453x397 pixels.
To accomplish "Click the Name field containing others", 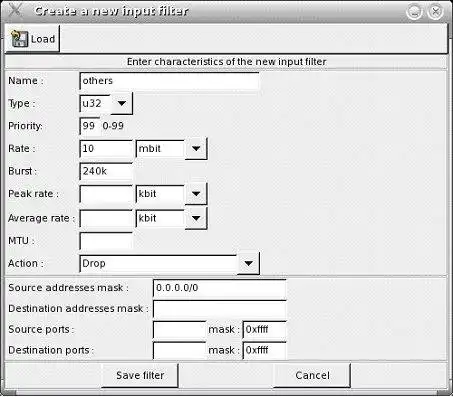I will coord(169,81).
